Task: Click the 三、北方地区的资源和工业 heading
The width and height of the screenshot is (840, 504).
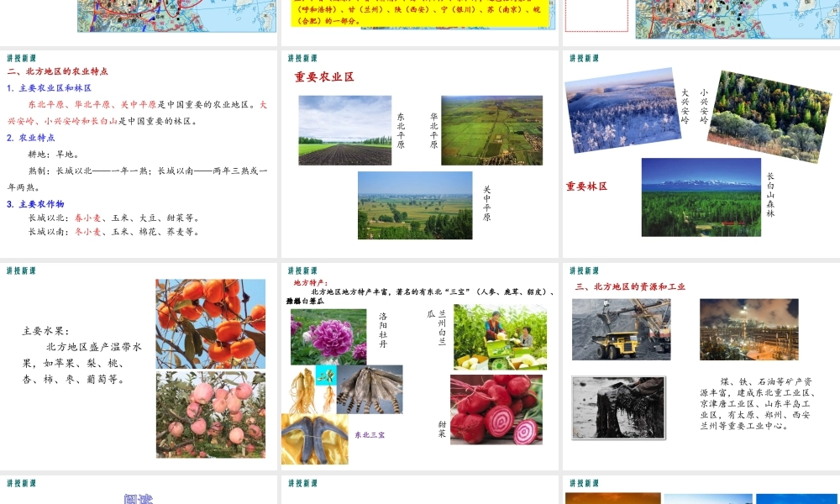Action: [x=630, y=286]
